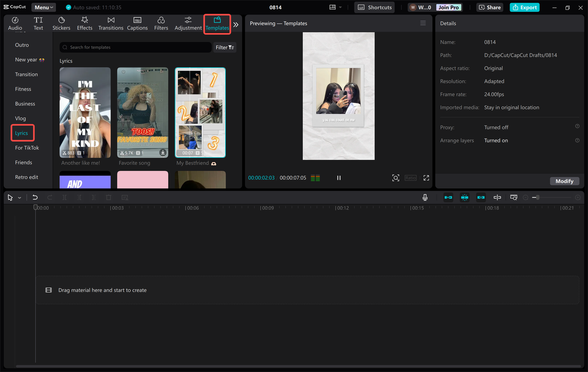This screenshot has height=372, width=588.
Task: Open the Shortcuts panel
Action: (x=375, y=7)
